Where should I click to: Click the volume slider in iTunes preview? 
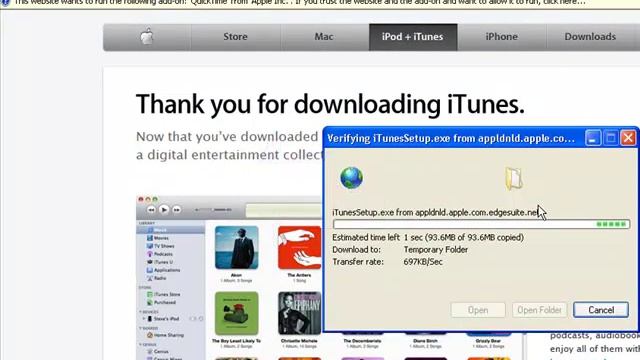(213, 210)
